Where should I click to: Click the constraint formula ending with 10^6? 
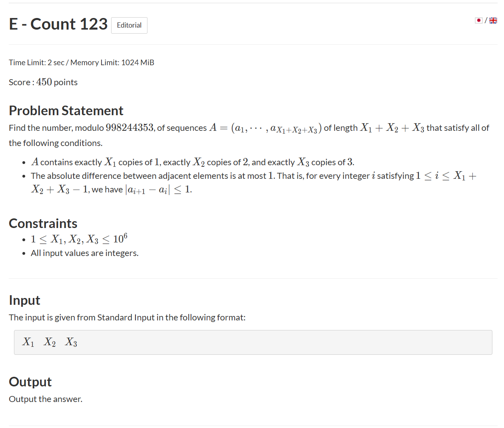79,239
